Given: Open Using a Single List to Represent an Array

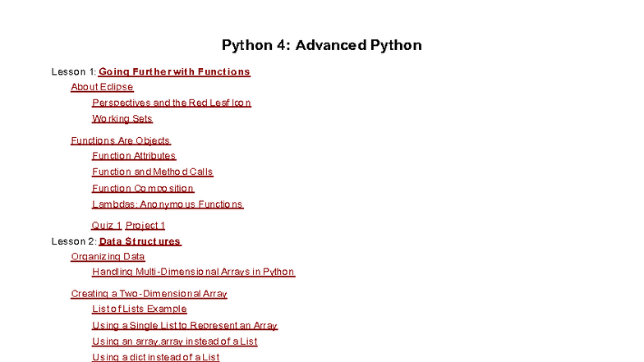Looking at the screenshot, I should [185, 325].
